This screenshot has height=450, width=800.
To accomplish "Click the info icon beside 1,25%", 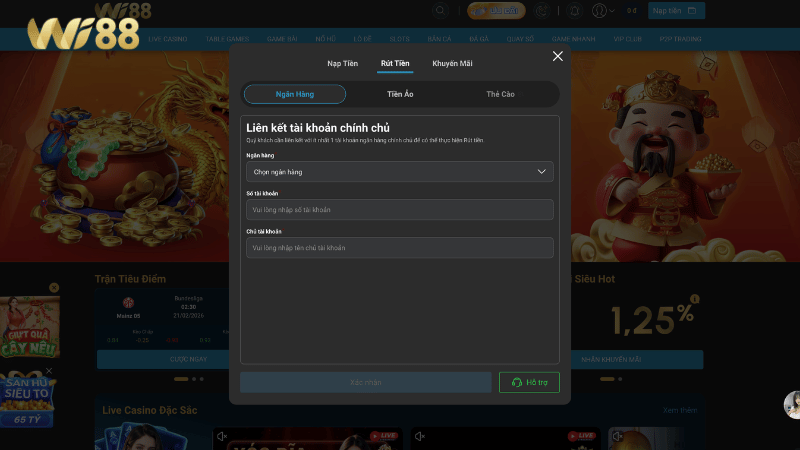I will click(695, 299).
